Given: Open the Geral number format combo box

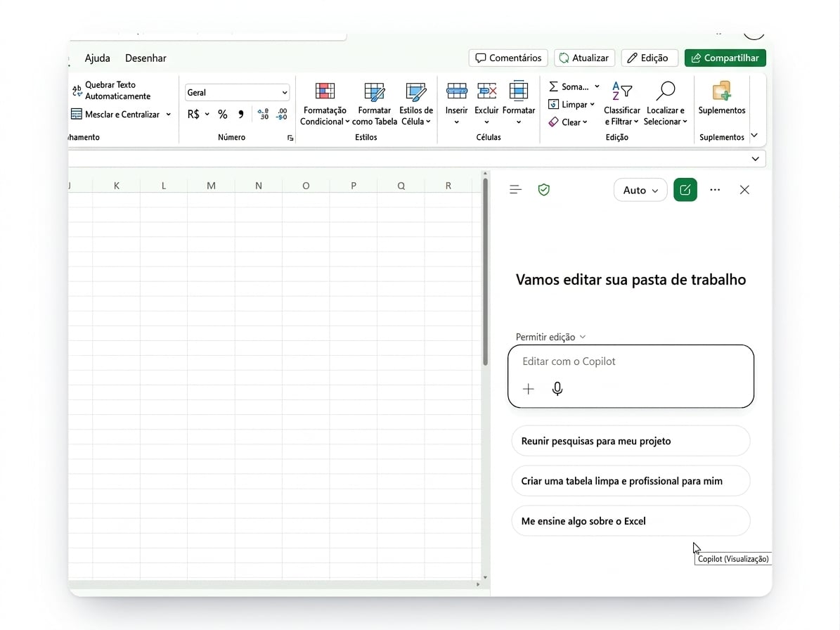Looking at the screenshot, I should click(x=238, y=92).
